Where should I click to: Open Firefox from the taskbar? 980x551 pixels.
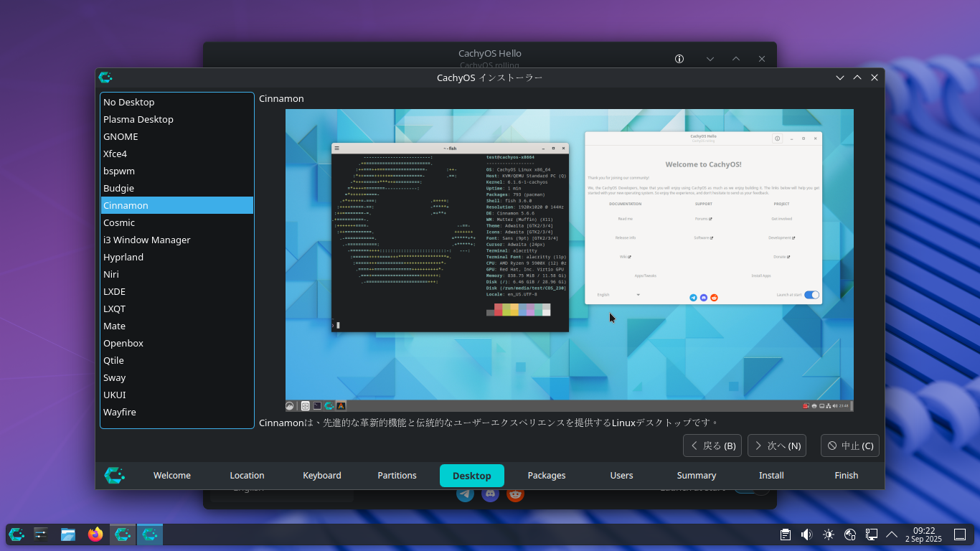pos(95,534)
